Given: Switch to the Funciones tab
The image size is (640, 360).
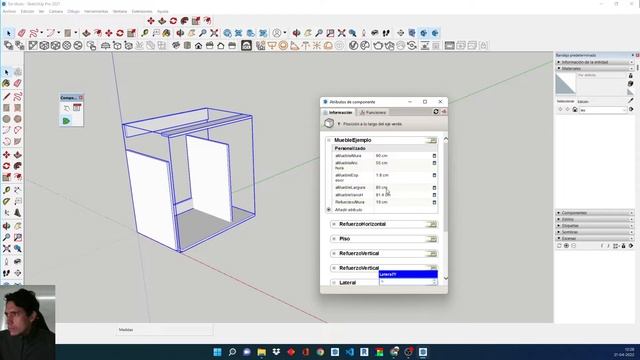Looking at the screenshot, I should point(373,112).
